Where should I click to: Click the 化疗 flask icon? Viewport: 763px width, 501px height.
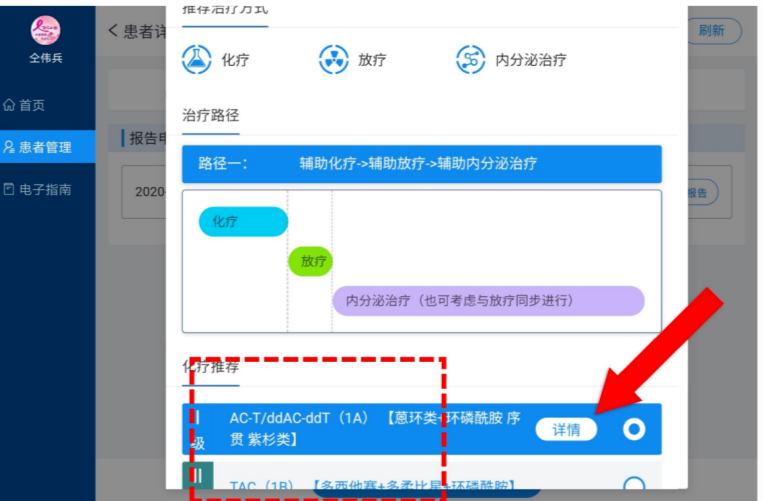197,59
